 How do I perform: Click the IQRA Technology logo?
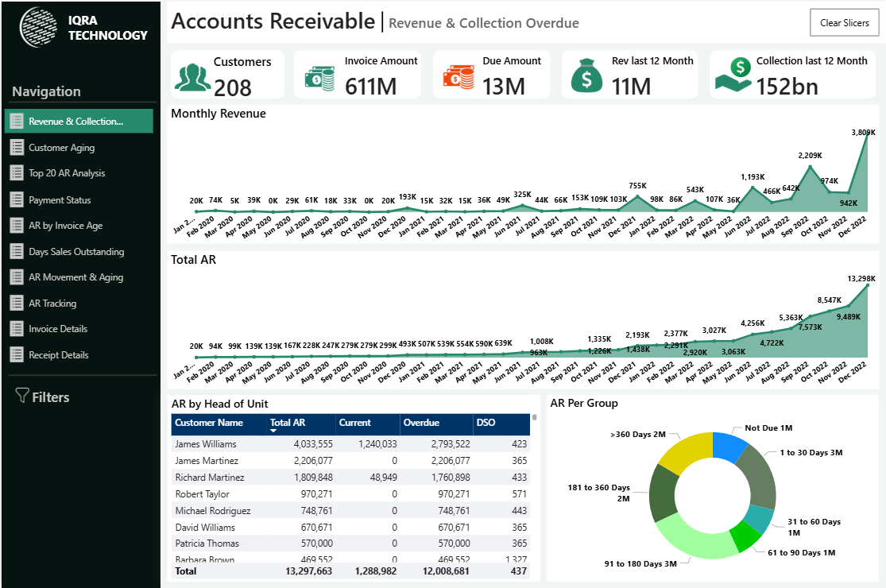point(41,28)
